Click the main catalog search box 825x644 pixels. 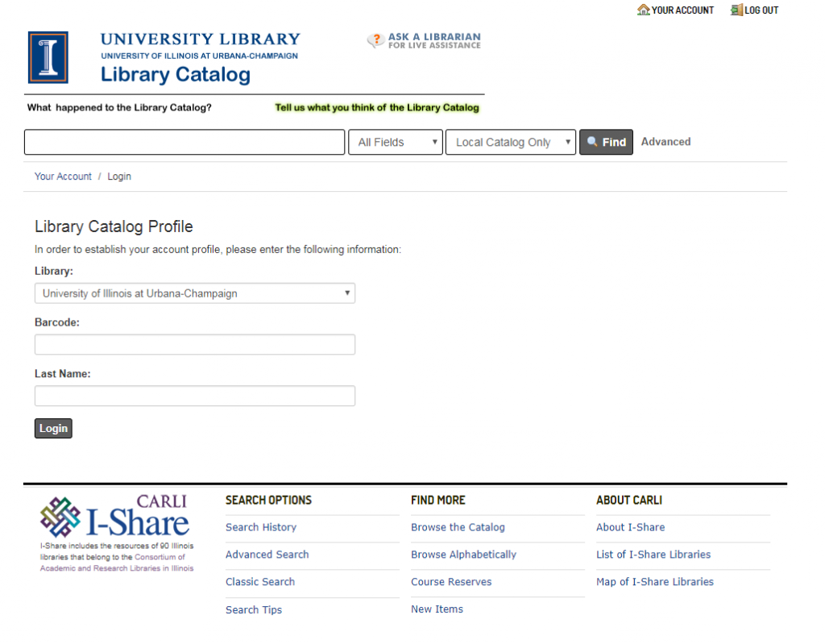tap(184, 142)
